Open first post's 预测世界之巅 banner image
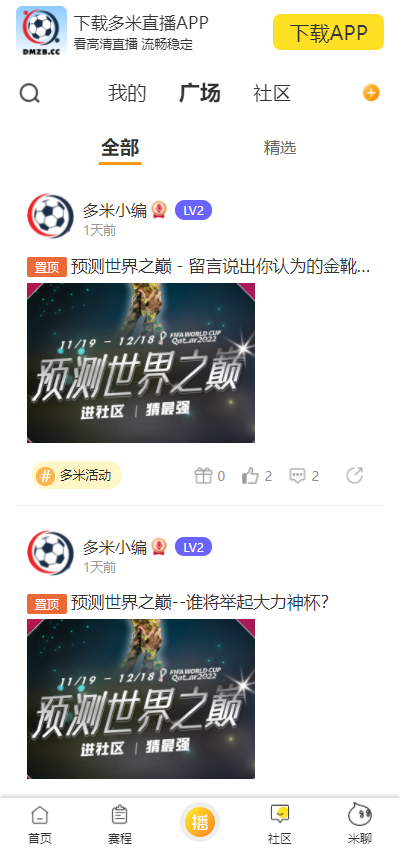The width and height of the screenshot is (400, 851). 141,363
